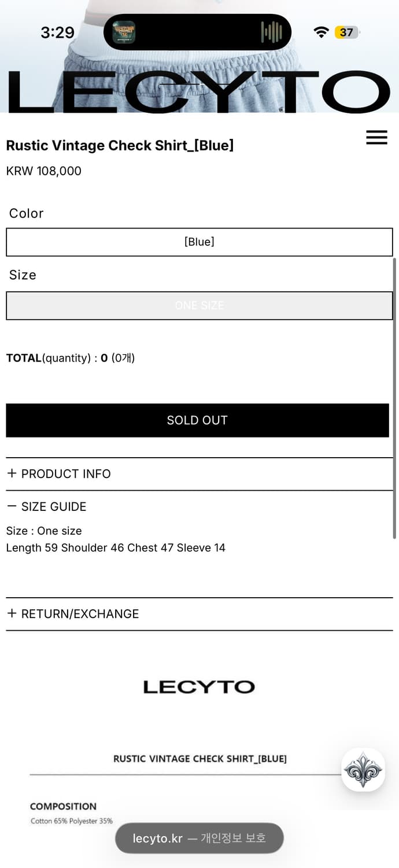Tap the album artwork in Dynamic Island

[124, 32]
